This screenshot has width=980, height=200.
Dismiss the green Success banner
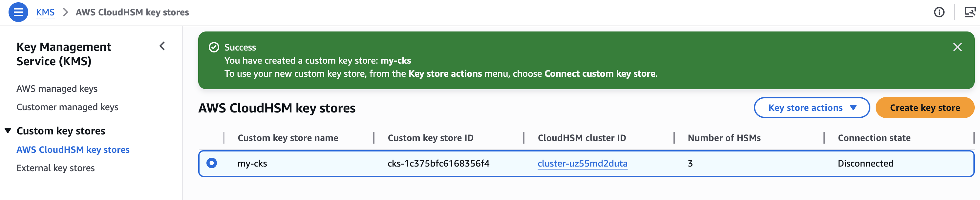(x=957, y=47)
